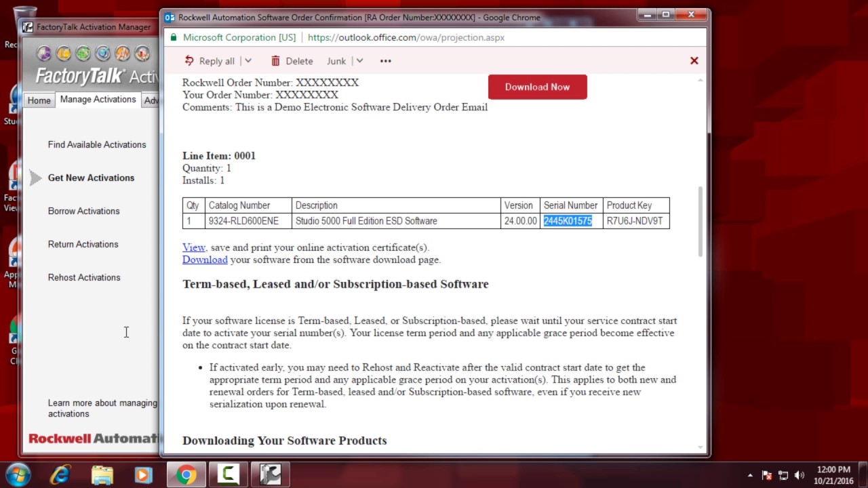The width and height of the screenshot is (868, 488).
Task: Click the highlighted serial number 2445K01575
Action: click(x=568, y=221)
